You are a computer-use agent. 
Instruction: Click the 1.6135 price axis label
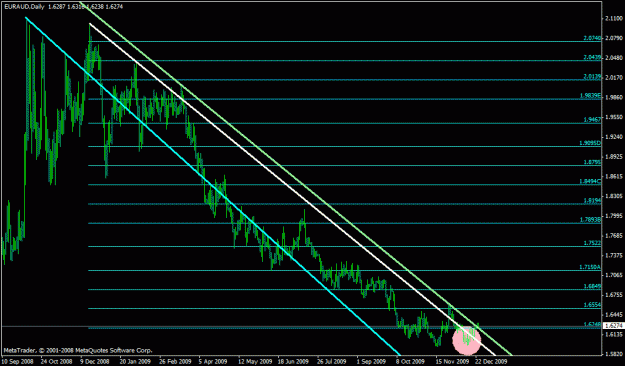coord(614,335)
